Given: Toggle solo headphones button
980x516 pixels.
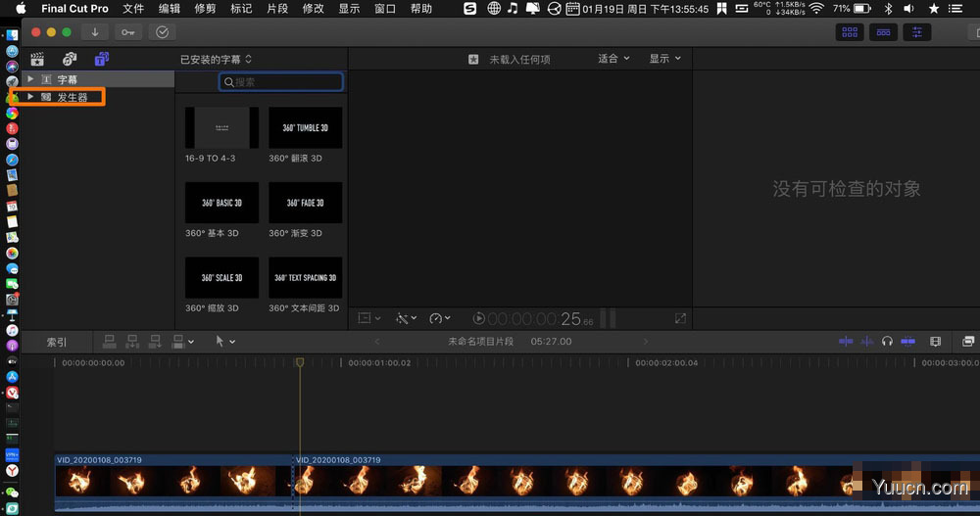Looking at the screenshot, I should click(x=887, y=341).
